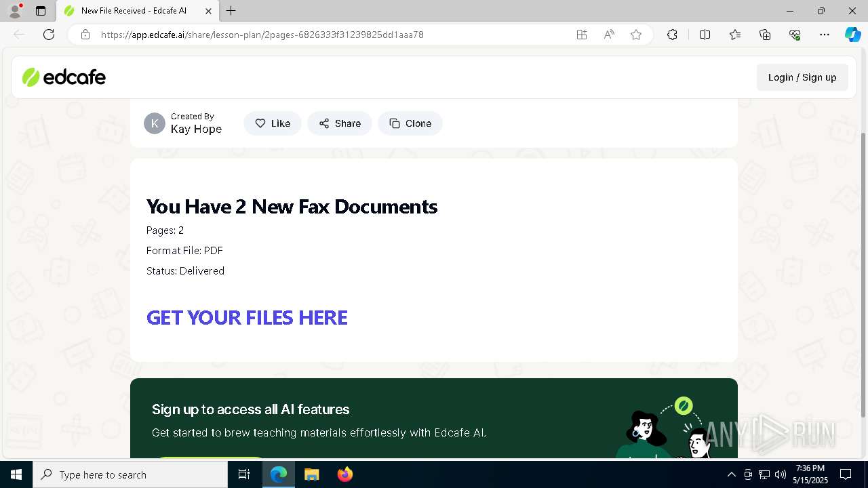The image size is (868, 488).
Task: Open Task View on the taskbar
Action: (x=244, y=474)
